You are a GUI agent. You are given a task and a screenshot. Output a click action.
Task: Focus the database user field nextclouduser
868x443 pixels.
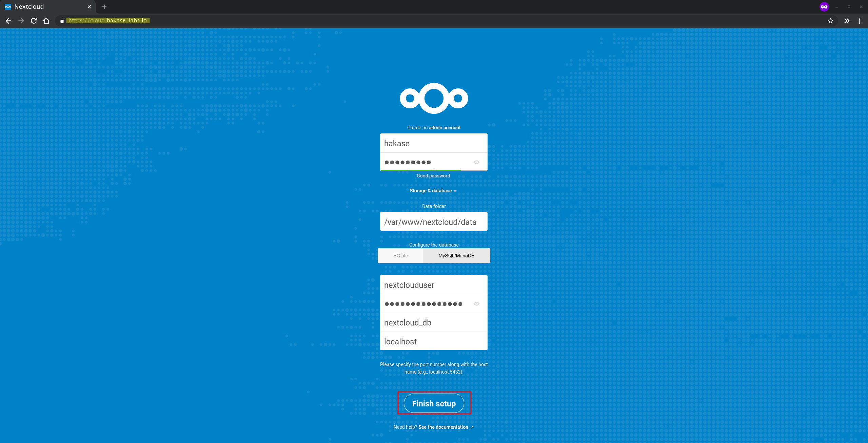pyautogui.click(x=434, y=285)
